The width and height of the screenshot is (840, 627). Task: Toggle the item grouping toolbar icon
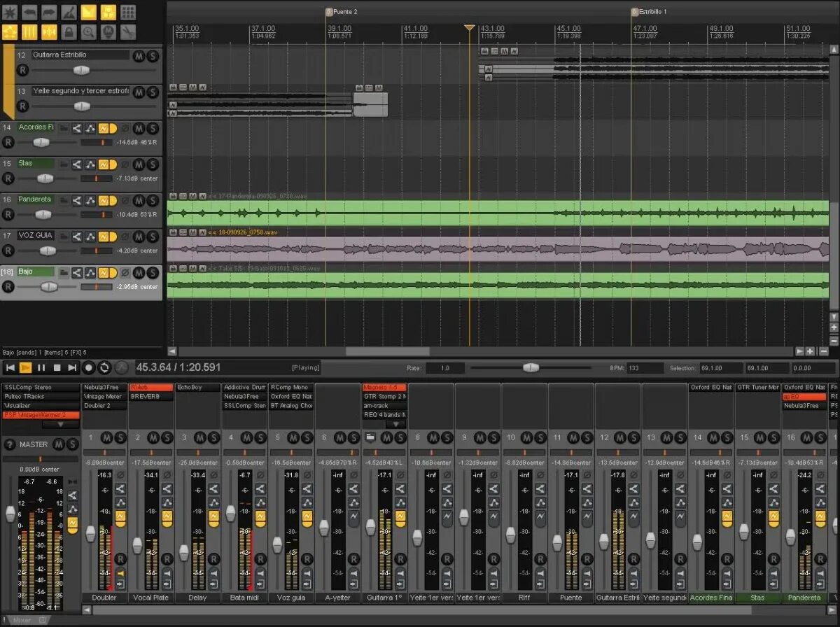coord(108,12)
